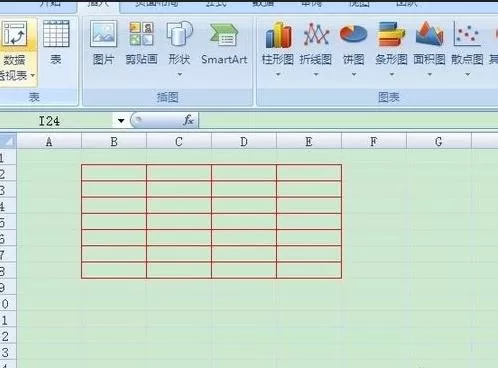
Task: Expand the Column chart dropdown arrow
Action: click(x=278, y=74)
